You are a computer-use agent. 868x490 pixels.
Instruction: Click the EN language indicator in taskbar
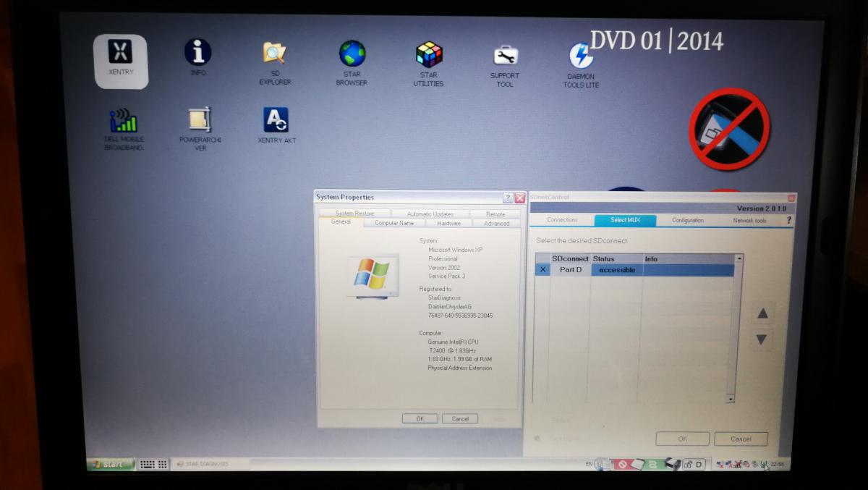[x=590, y=463]
